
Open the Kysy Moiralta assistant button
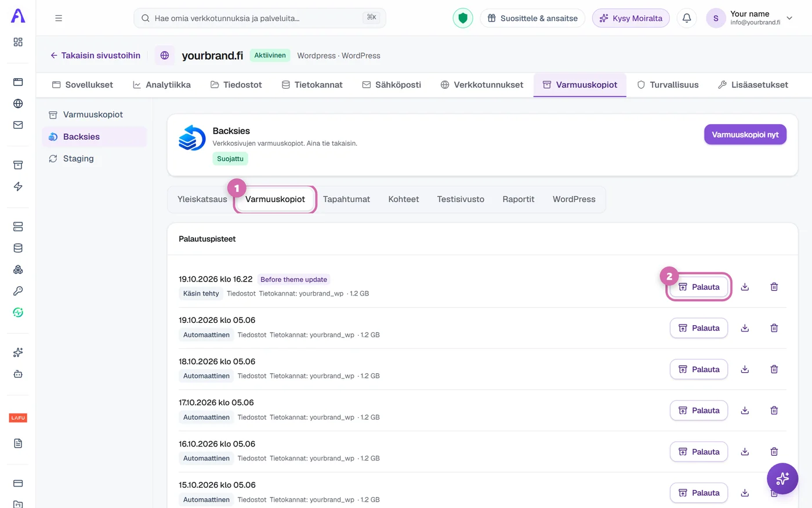coord(630,18)
